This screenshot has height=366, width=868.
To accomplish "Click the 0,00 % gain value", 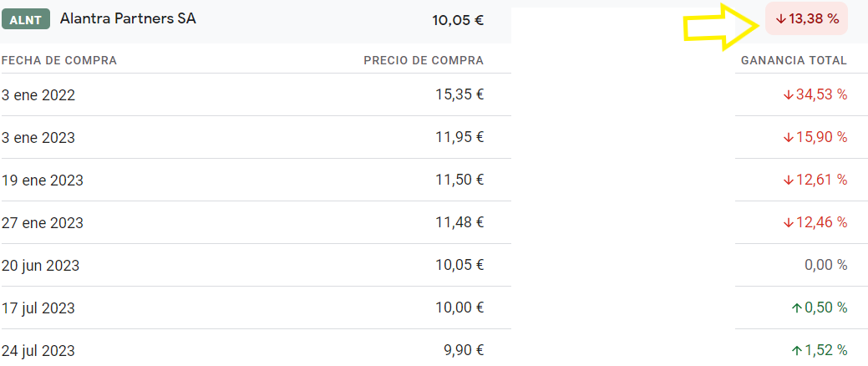I will point(826,265).
